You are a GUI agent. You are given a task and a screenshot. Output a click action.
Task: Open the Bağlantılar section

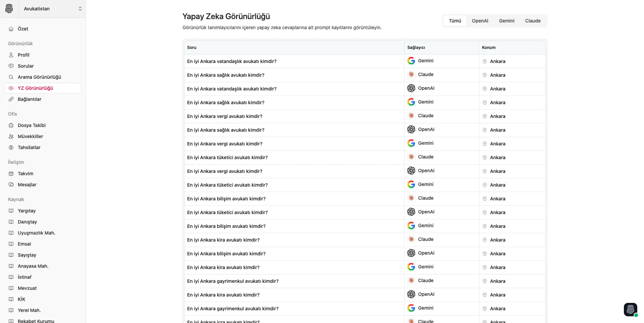[29, 99]
